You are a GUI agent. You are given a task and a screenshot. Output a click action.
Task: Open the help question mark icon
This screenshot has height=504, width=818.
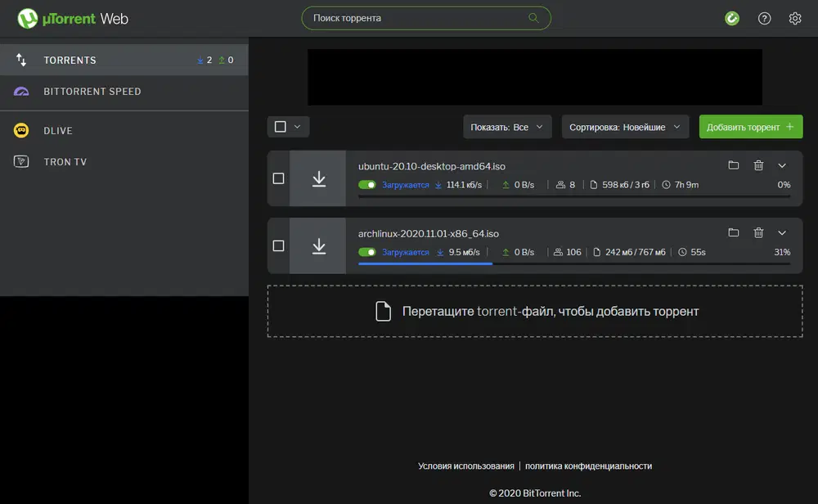click(x=764, y=18)
